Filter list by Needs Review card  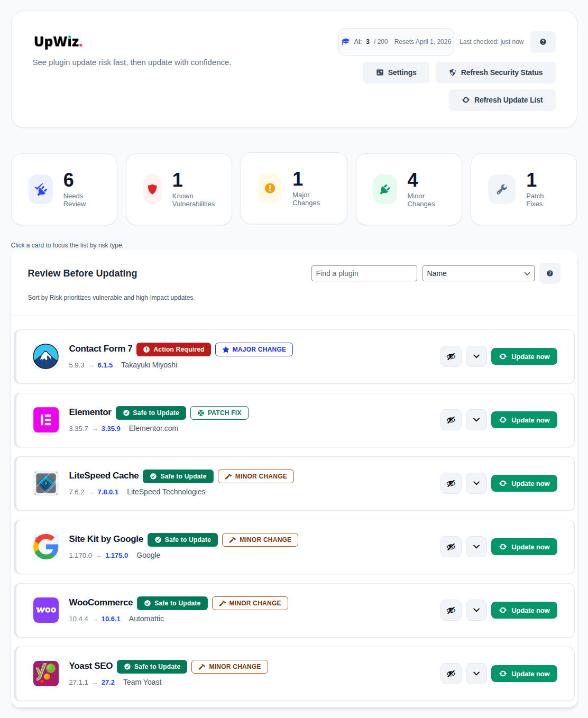[64, 189]
